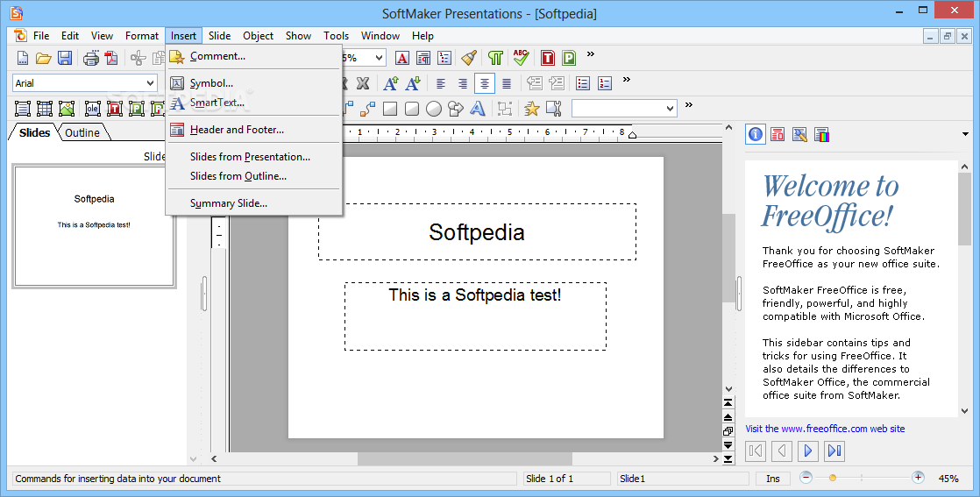Open the empty combo box in object toolbar
Viewport: 980px width, 497px height.
tap(670, 109)
